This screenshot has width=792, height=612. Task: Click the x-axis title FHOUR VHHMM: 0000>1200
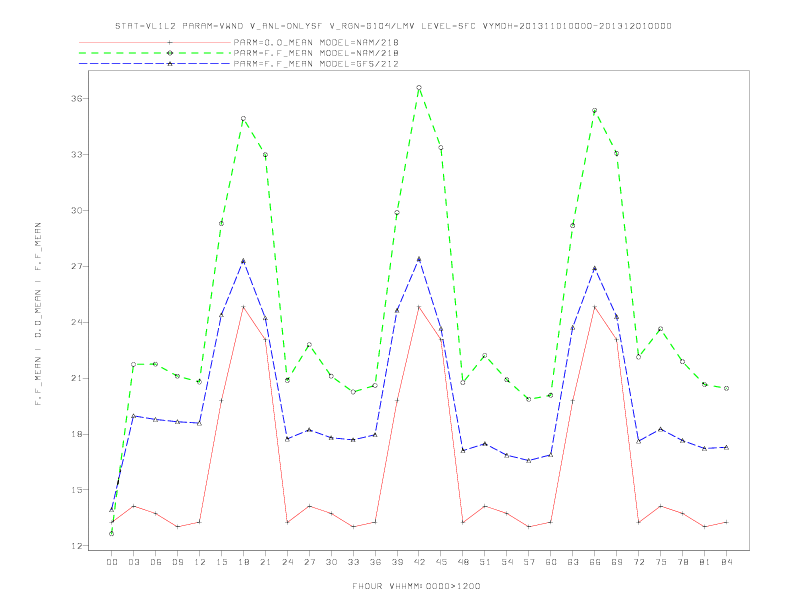(x=416, y=586)
